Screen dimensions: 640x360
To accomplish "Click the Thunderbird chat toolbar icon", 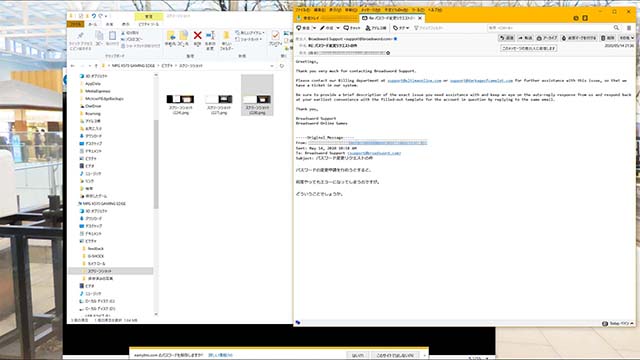I will [352, 28].
